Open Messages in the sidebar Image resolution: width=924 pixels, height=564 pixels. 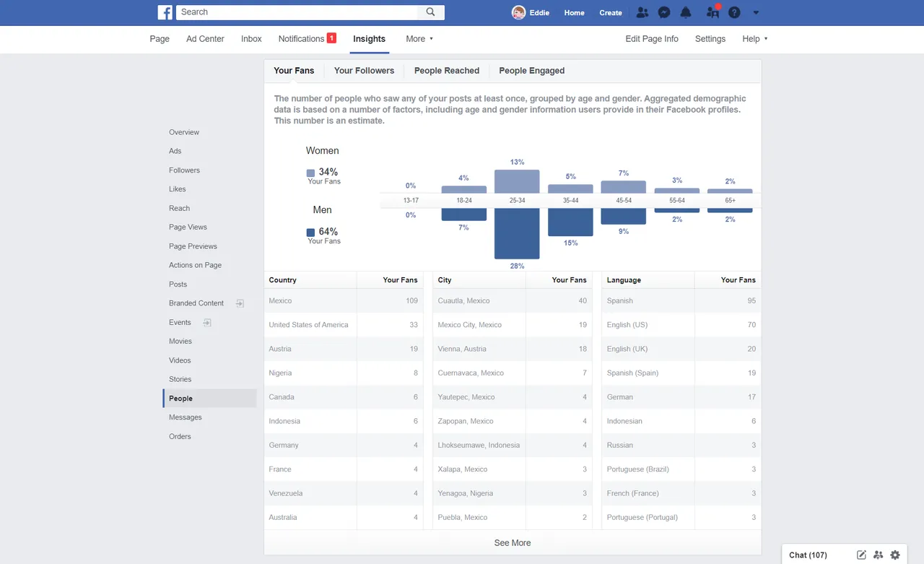coord(186,417)
